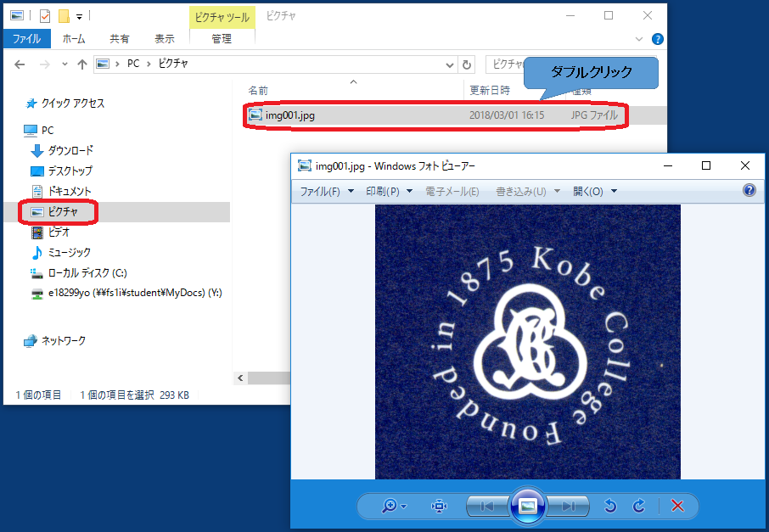The width and height of the screenshot is (769, 532).
Task: Click img001.jpg file icon in list
Action: 255,115
